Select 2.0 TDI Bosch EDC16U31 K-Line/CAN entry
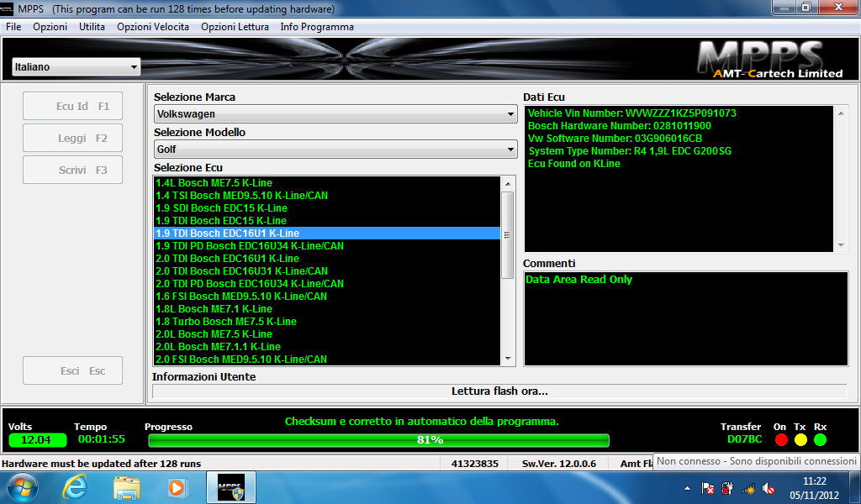861x504 pixels. click(327, 271)
